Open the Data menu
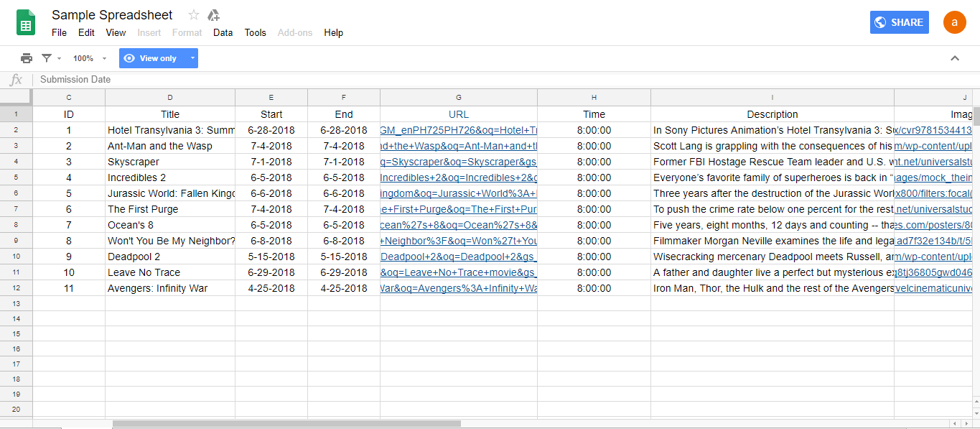 [x=223, y=32]
